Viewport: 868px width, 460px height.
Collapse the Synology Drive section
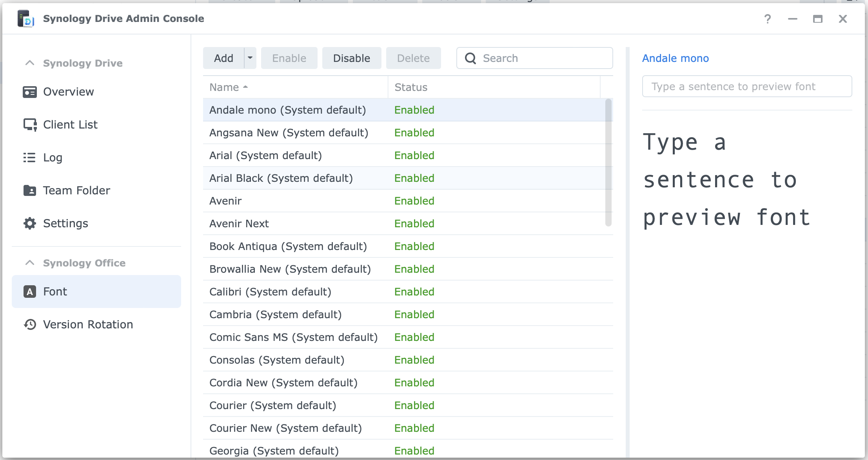[x=30, y=63]
